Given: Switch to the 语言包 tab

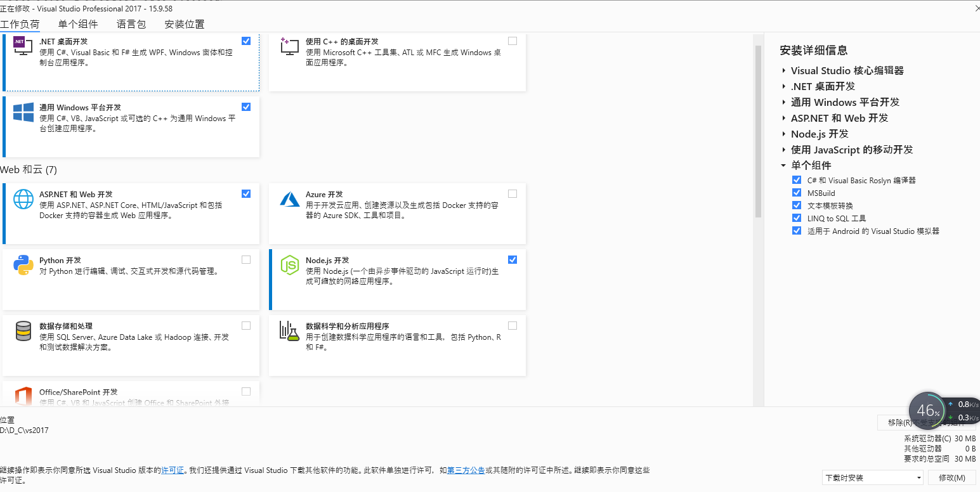Looking at the screenshot, I should 131,24.
